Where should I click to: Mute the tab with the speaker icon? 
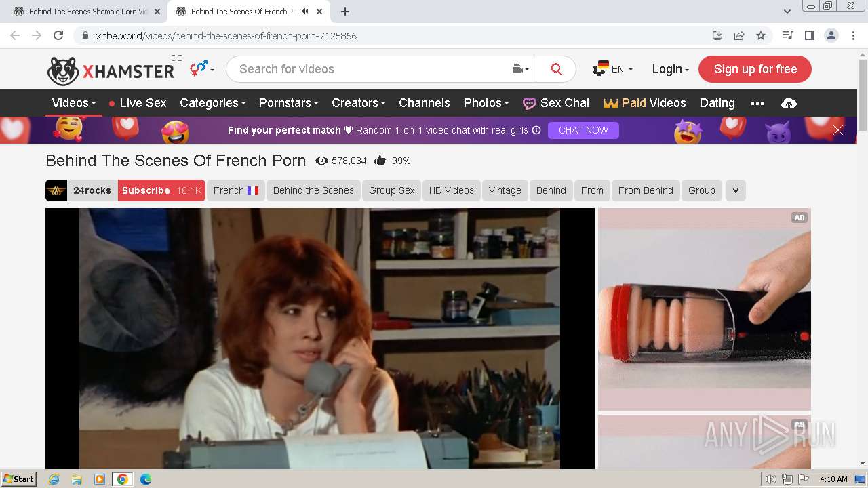tap(304, 12)
